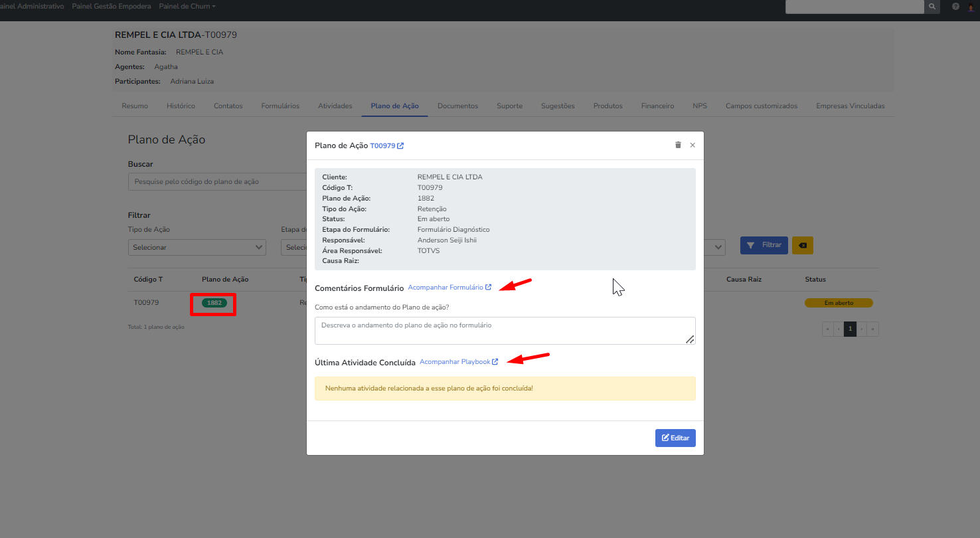Open the Tipo de Ação select dropdown
980x538 pixels.
pyautogui.click(x=197, y=247)
